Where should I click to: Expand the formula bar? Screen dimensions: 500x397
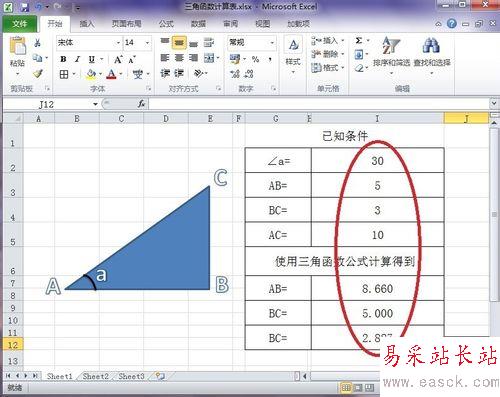(x=494, y=104)
